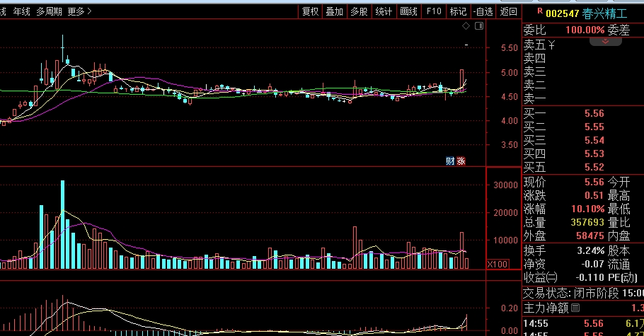
Task: Select stock code 002547
Action: (563, 14)
